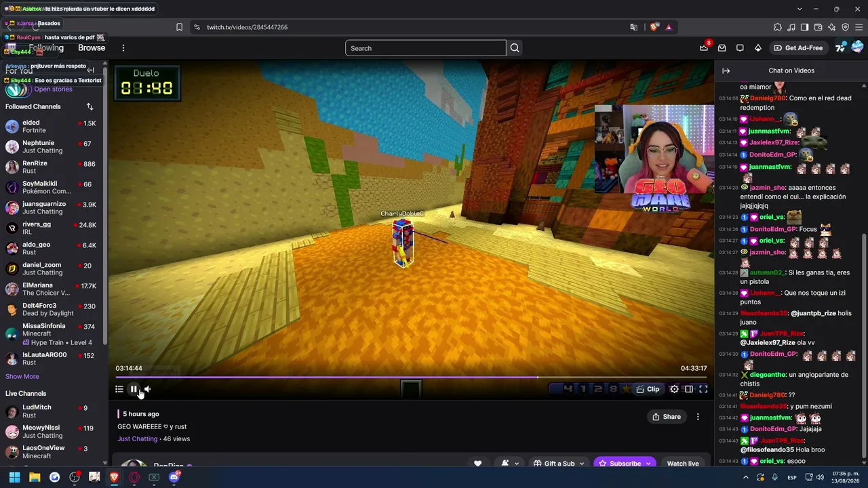Focus the Twitch search field

coord(425,48)
